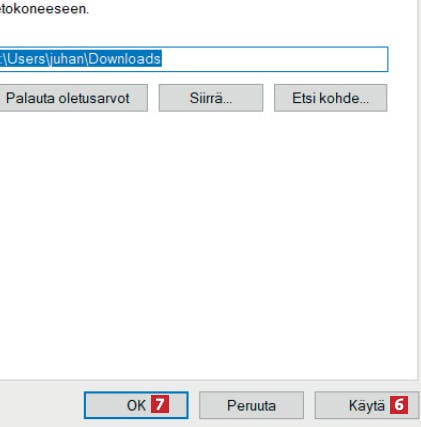This screenshot has height=427, width=421.
Task: Confirm the dialog with OK
Action: click(136, 405)
